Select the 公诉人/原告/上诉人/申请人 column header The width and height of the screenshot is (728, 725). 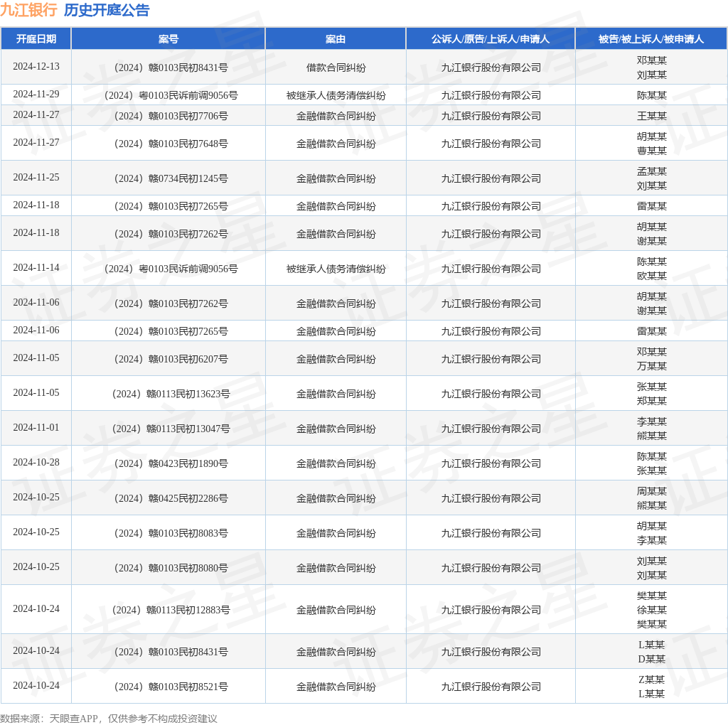pos(491,39)
